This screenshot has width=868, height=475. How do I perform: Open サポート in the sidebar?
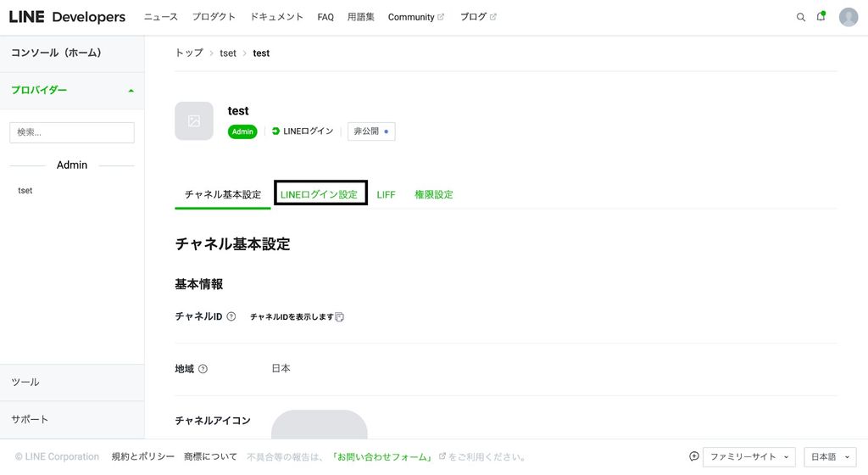[x=72, y=420]
